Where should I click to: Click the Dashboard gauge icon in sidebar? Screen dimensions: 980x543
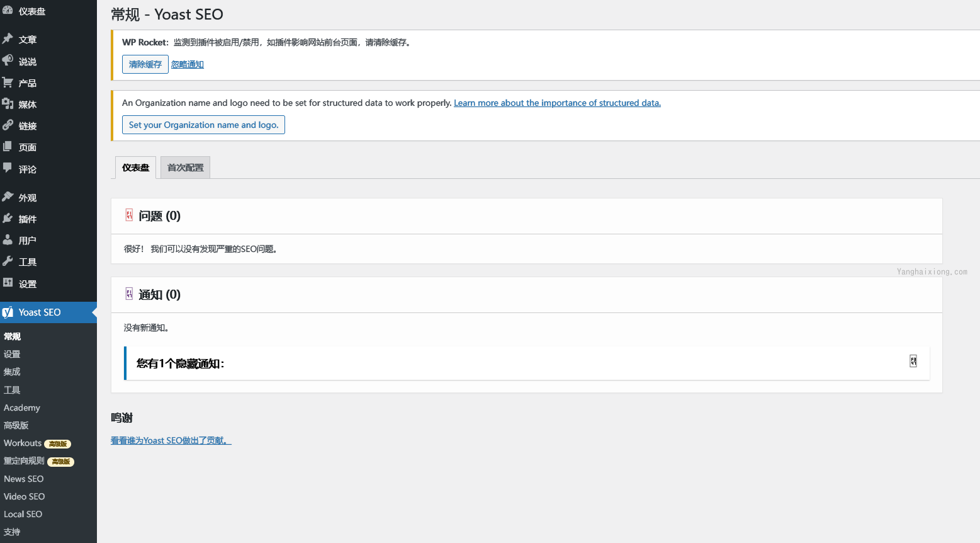click(8, 10)
